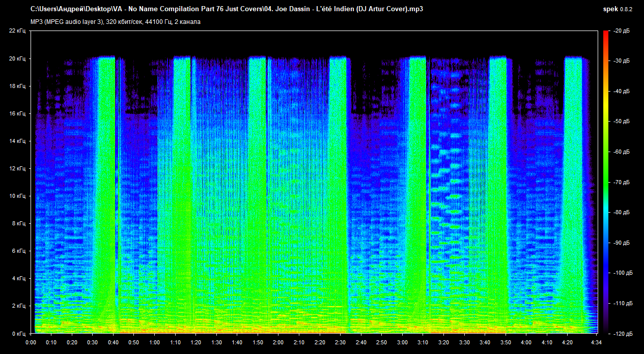Click the file path title text
644x354 pixels.
pyautogui.click(x=227, y=9)
